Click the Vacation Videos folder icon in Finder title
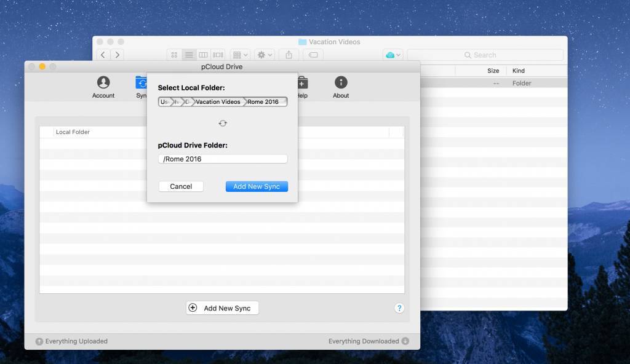Viewport: 630px width, 364px height. click(303, 42)
